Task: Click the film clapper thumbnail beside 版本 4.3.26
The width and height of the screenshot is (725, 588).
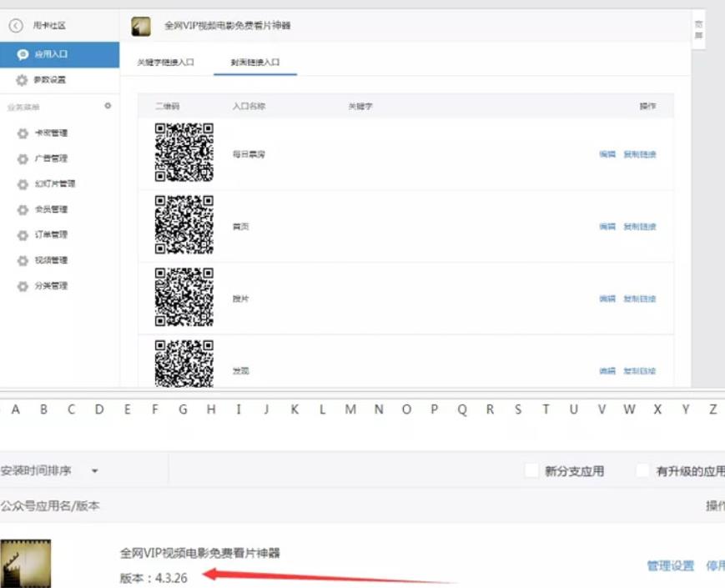Action: pos(25,563)
